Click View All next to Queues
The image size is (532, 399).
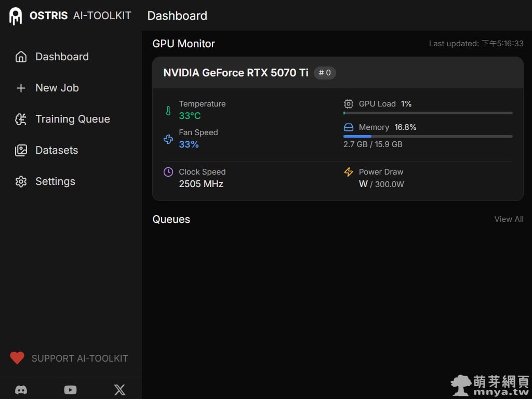[509, 219]
